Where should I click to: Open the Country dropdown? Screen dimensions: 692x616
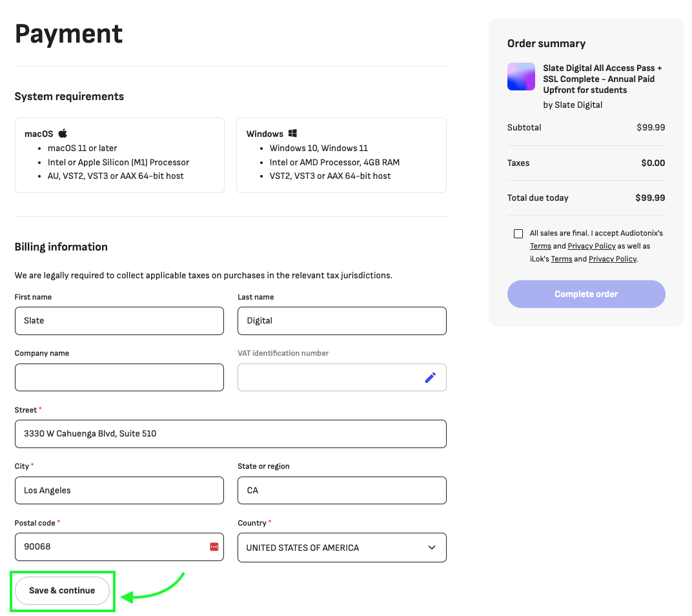coord(342,548)
